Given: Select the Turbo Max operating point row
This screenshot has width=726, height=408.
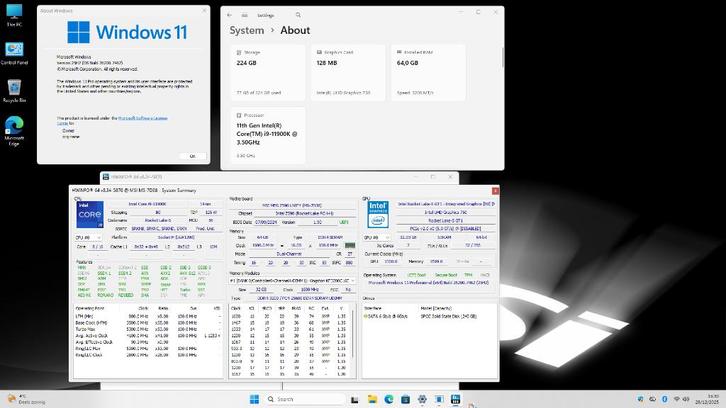Looking at the screenshot, I should coord(147,329).
